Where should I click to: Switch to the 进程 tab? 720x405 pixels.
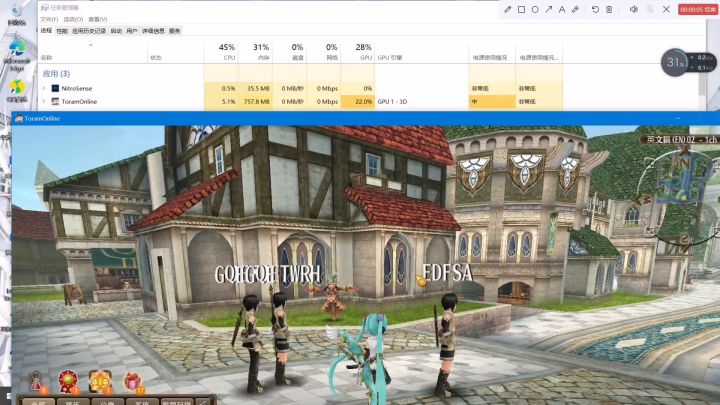click(46, 31)
